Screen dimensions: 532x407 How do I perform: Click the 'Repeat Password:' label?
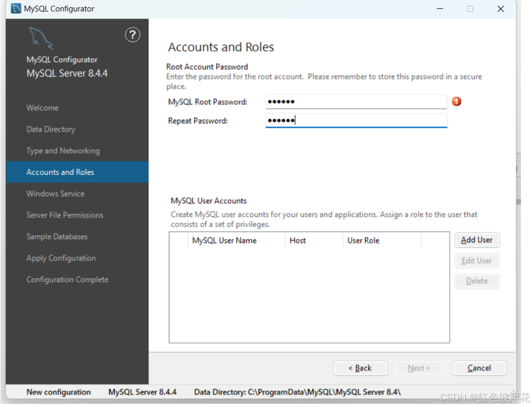click(198, 121)
